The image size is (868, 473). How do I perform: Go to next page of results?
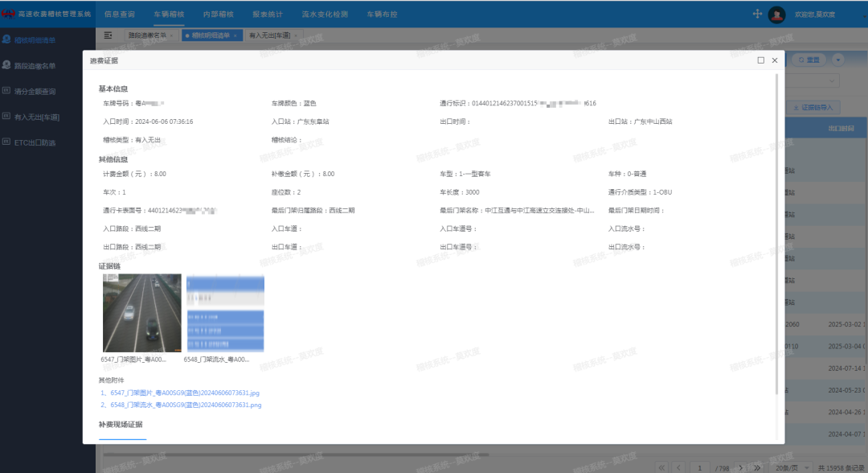pyautogui.click(x=741, y=468)
